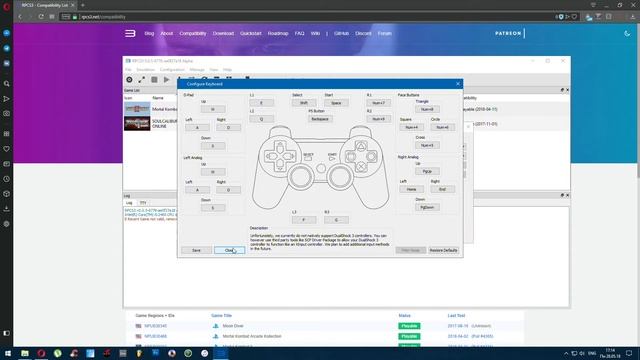Viewport: 640px width, 360px height.
Task: Rebind the D-Pad Up key button
Action: tap(213, 109)
